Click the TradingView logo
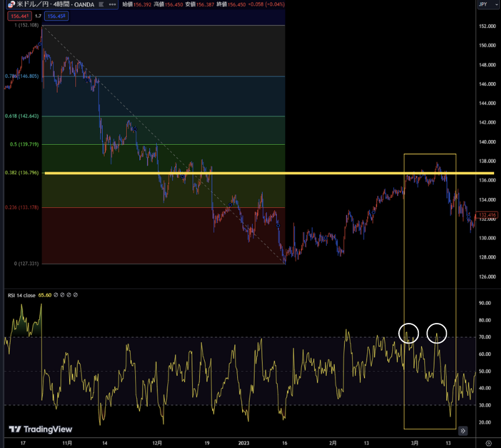Viewport: 501px width, 448px height. (x=40, y=429)
